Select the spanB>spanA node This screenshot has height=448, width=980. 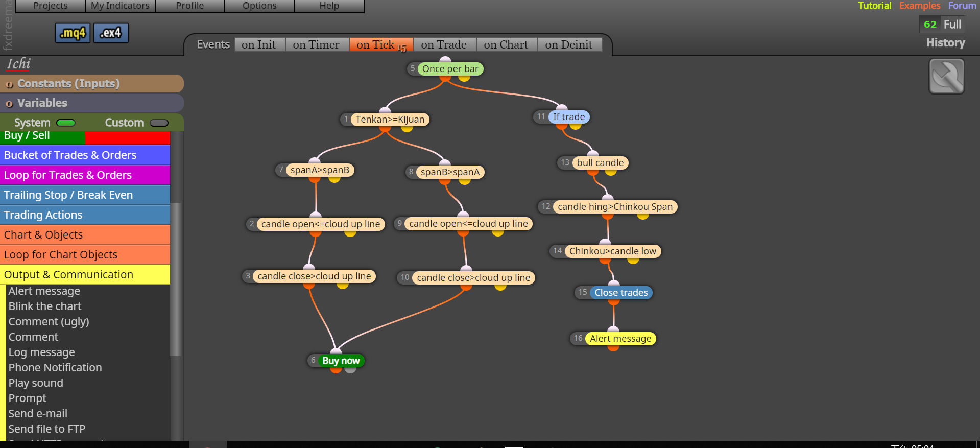[x=450, y=172]
